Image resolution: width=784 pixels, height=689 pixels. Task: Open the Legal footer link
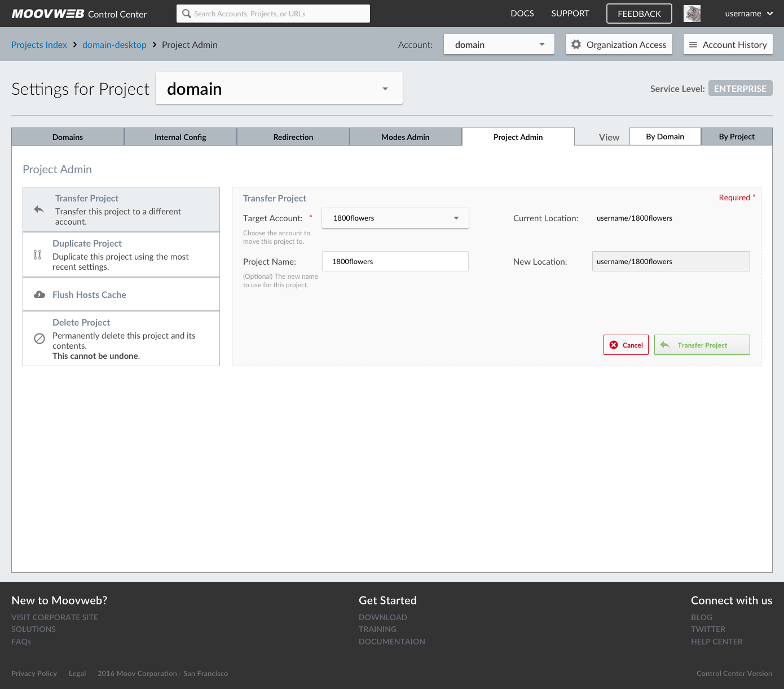tap(77, 673)
